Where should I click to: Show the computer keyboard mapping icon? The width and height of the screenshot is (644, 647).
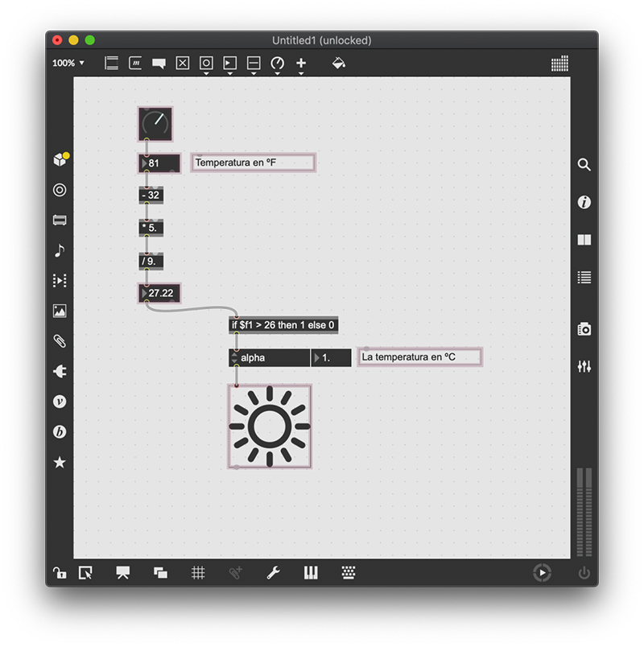tap(349, 573)
